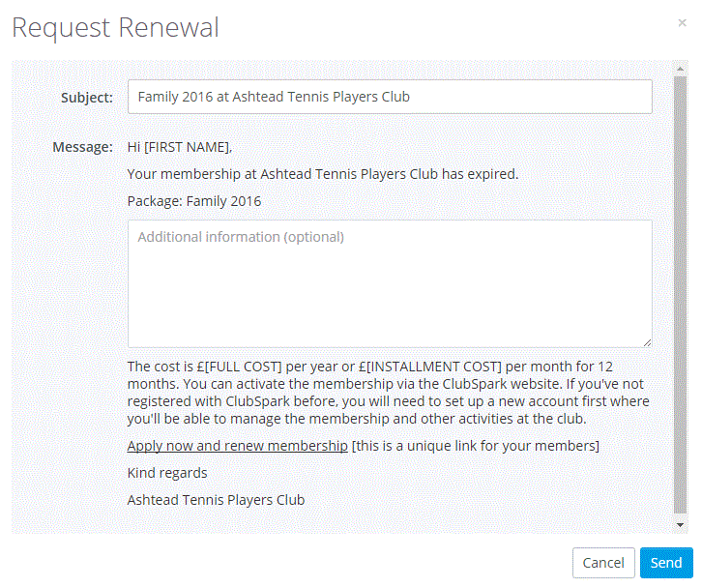This screenshot has width=702, height=588.
Task: Close the Request Renewal dialog
Action: [682, 22]
